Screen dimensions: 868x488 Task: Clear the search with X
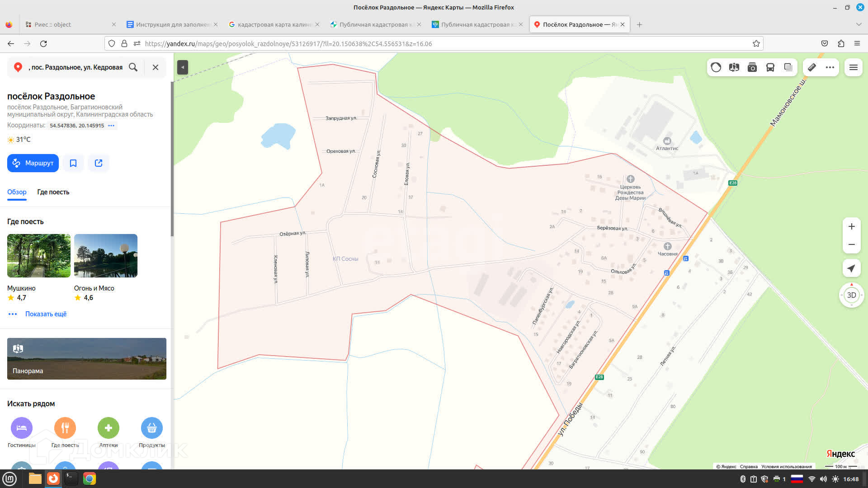coord(155,67)
